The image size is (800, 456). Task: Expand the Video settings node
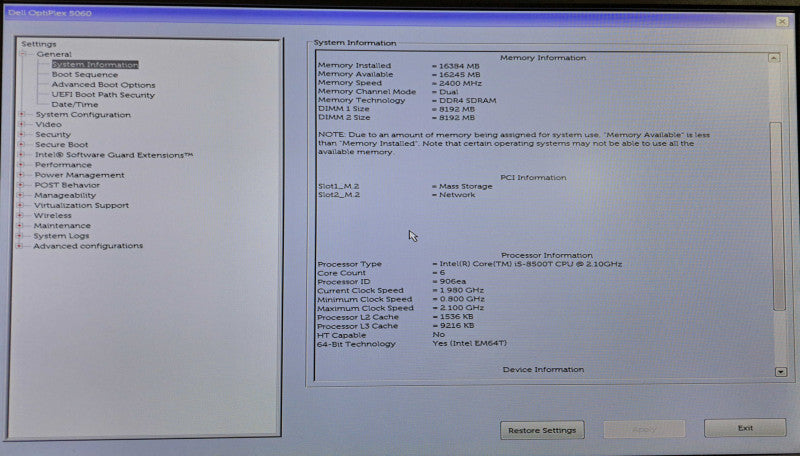pyautogui.click(x=21, y=124)
